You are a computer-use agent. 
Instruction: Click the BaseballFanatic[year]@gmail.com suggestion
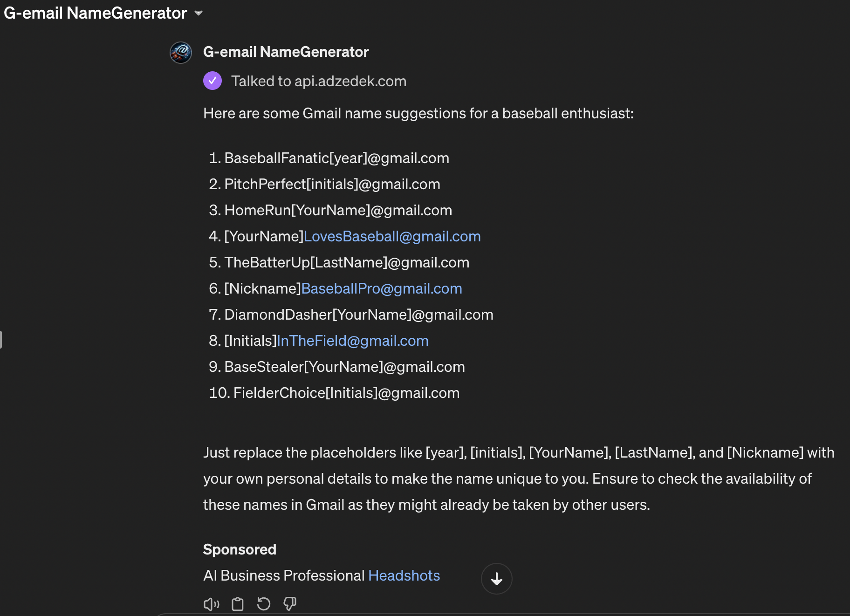(x=336, y=158)
